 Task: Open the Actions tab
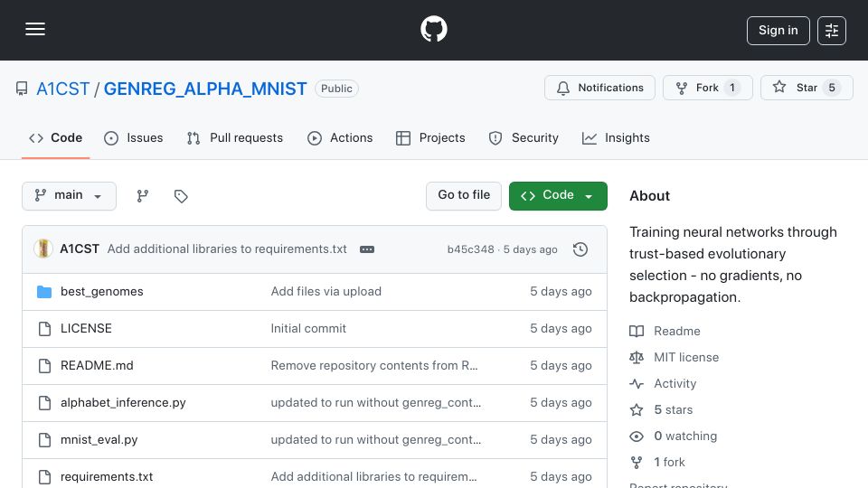pos(340,137)
